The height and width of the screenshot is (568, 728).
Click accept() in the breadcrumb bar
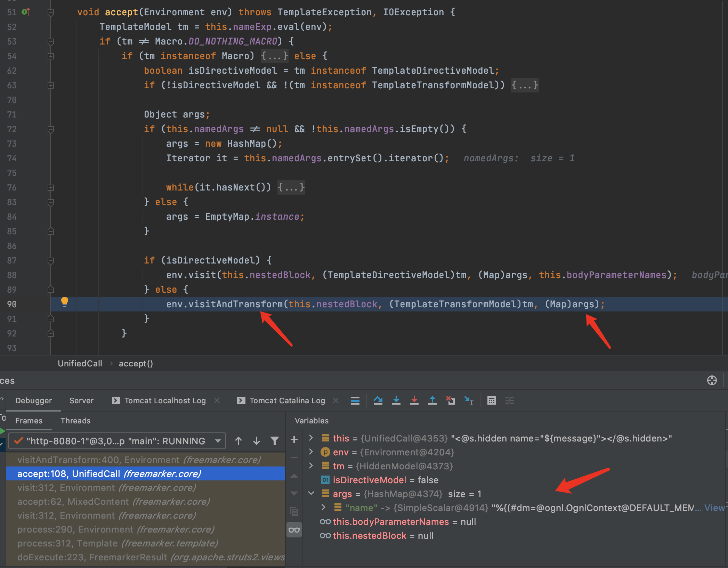click(136, 364)
